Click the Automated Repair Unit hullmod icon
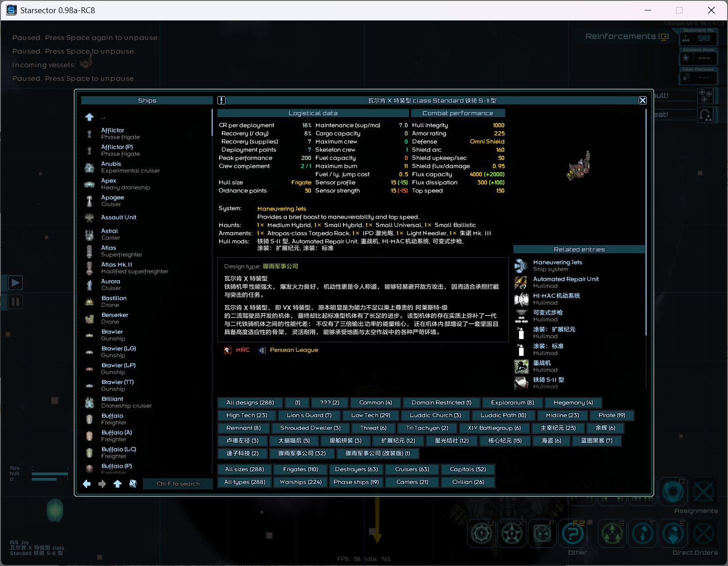 tap(521, 282)
